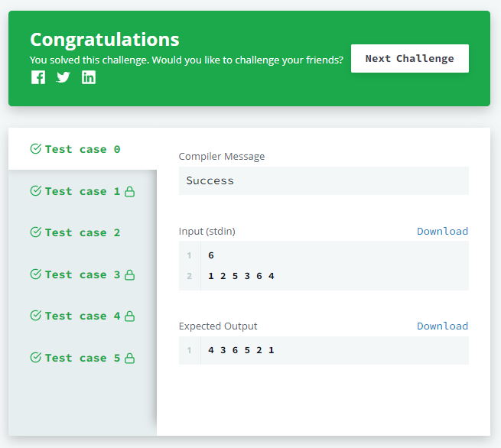Select the Test case 1 tab

point(83,191)
